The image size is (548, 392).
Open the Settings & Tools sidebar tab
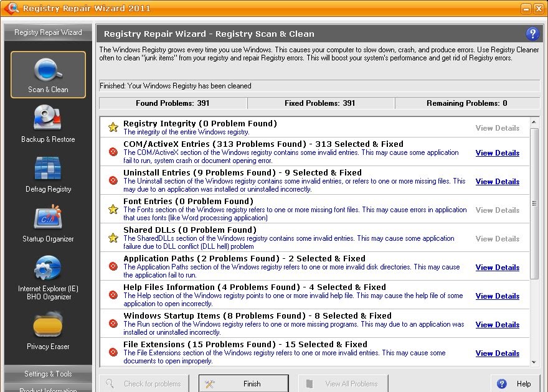48,374
